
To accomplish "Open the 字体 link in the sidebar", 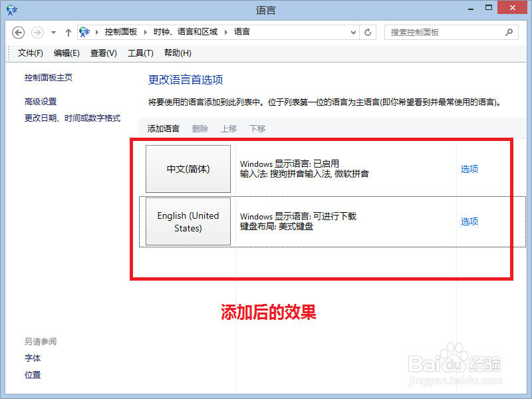I will pos(33,358).
